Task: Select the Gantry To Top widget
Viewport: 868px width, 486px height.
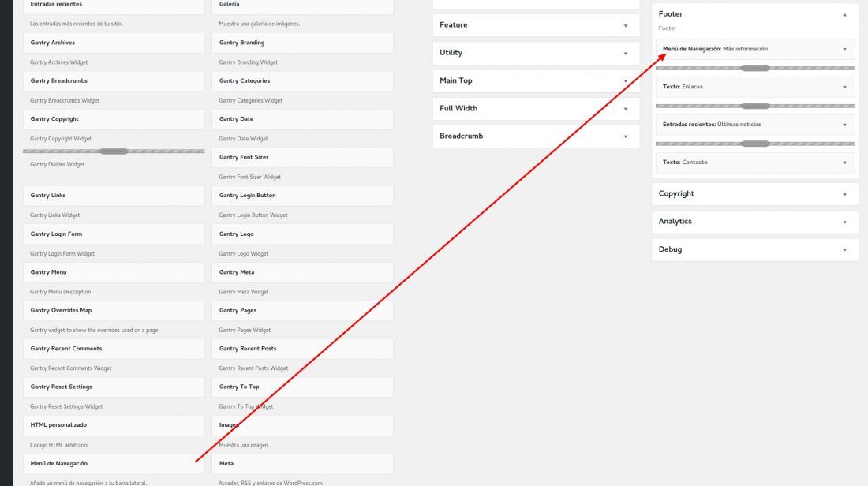Action: pyautogui.click(x=302, y=387)
